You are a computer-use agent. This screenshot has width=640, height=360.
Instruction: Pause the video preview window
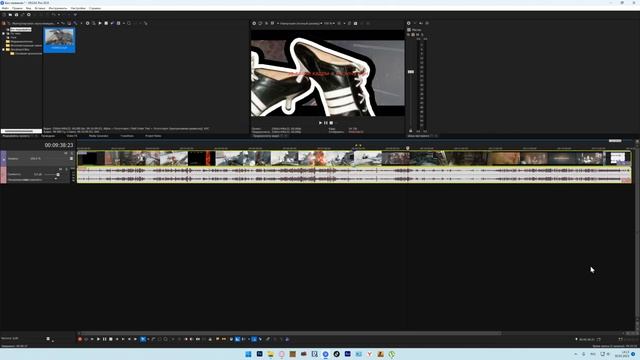coord(326,122)
